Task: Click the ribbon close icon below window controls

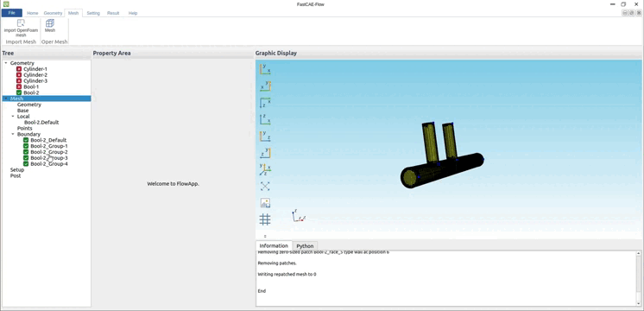Action: pos(639,13)
